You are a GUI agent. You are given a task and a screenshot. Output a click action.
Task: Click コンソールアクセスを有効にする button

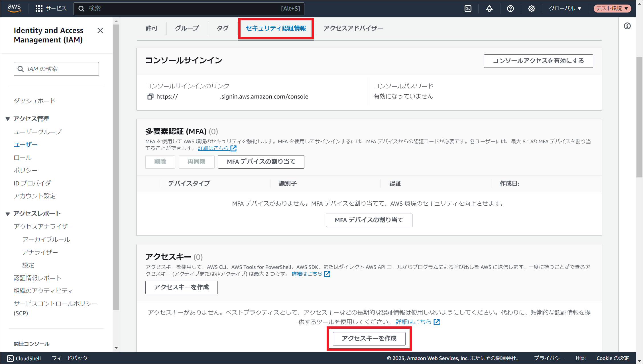pos(538,61)
